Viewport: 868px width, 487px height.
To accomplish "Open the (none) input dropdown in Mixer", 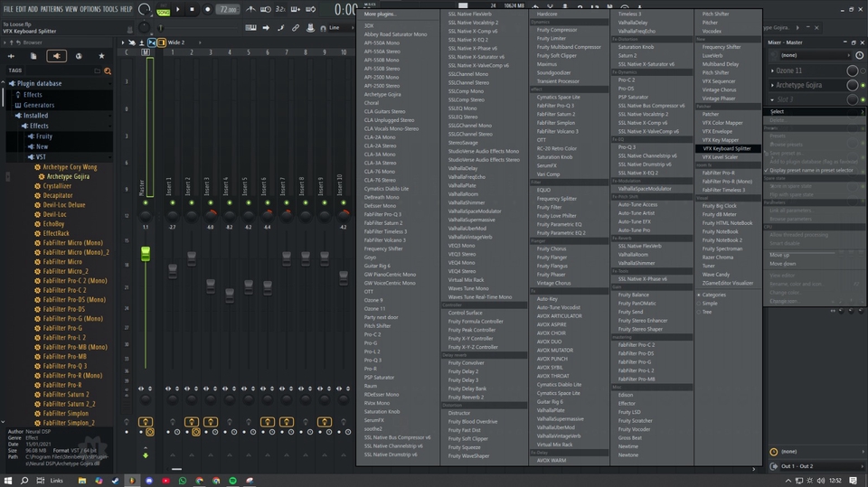I will click(x=815, y=55).
